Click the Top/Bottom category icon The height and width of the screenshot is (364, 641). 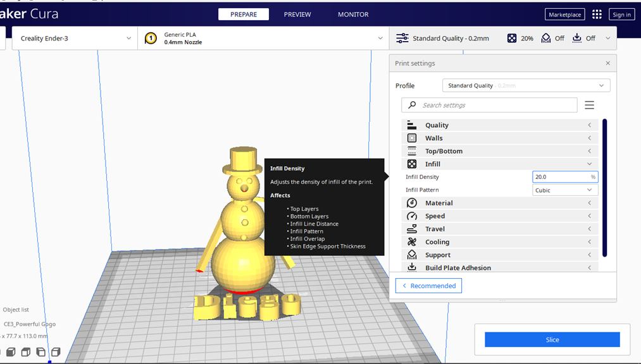(412, 151)
